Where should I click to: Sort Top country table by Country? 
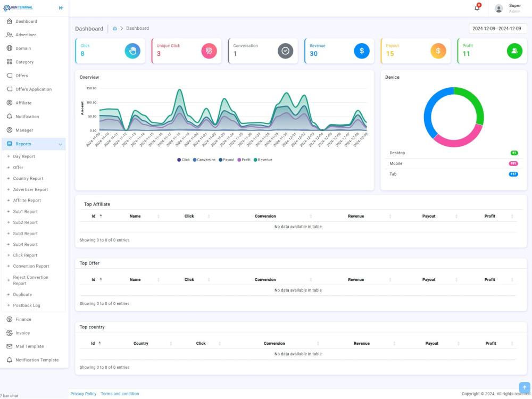pyautogui.click(x=141, y=343)
